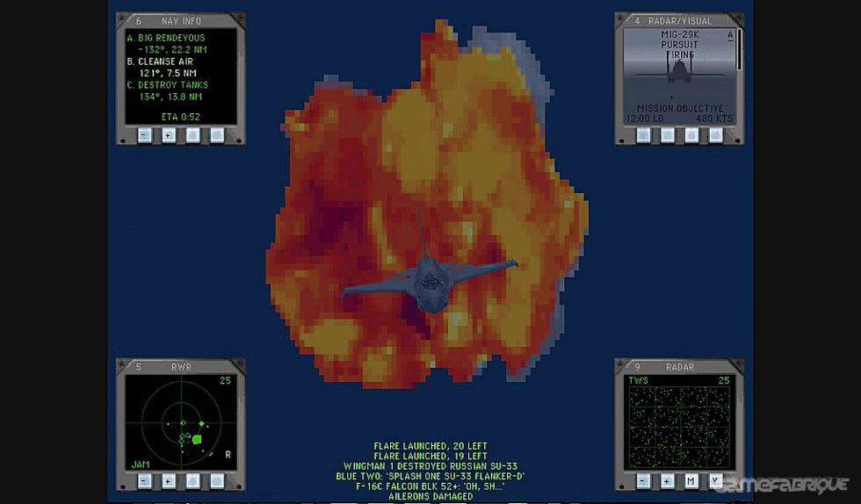The width and height of the screenshot is (861, 504).
Task: Click the ETA 0:52 readout
Action: click(181, 117)
